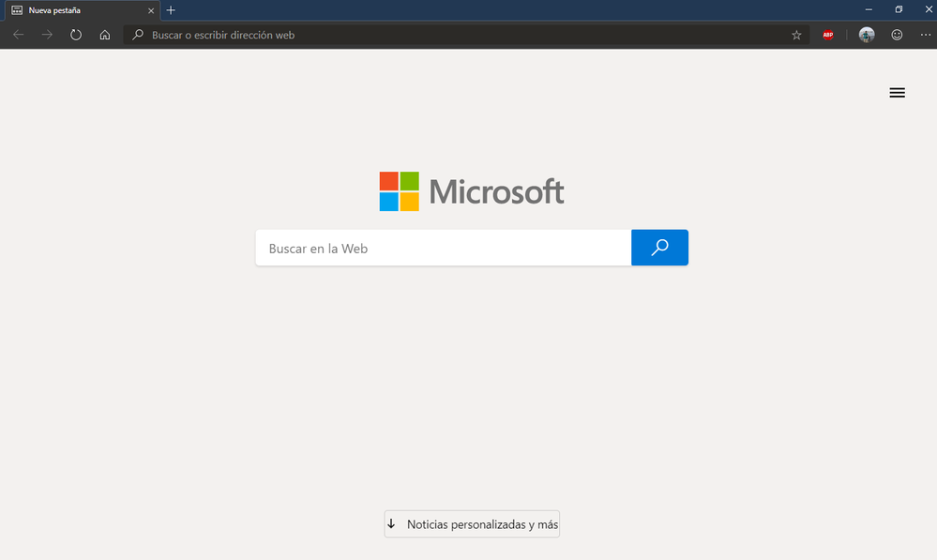Expand Noticias personalizadas y más
The image size is (937, 560).
[472, 524]
